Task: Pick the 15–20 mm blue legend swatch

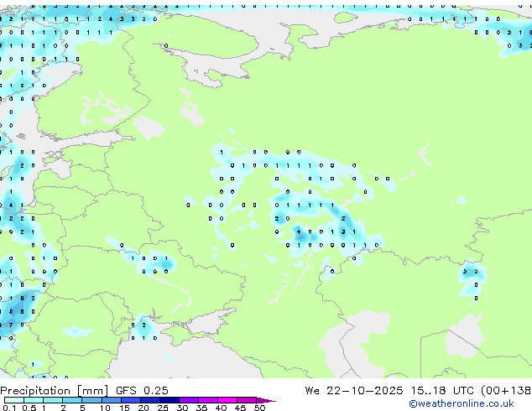Action: click(x=130, y=400)
